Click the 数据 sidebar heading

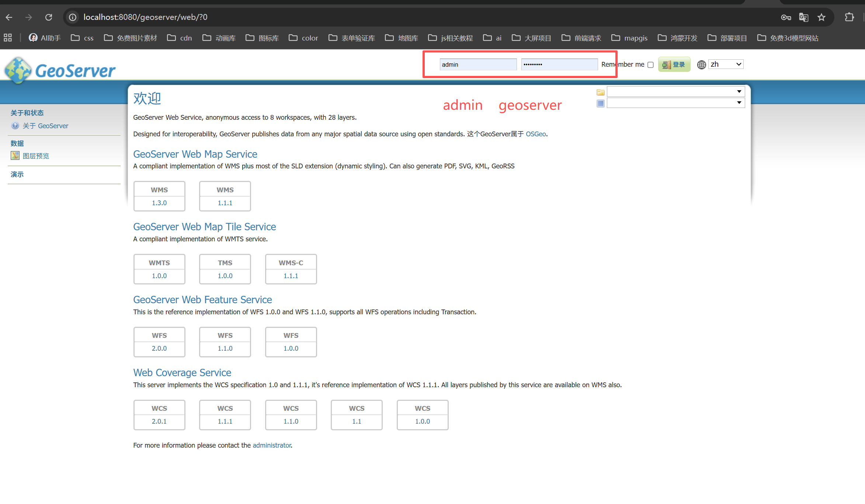coord(17,143)
